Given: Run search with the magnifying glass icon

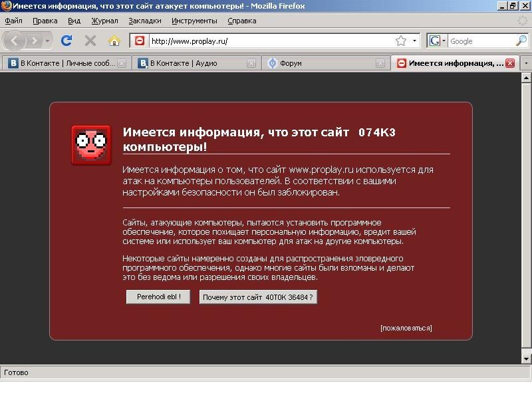Looking at the screenshot, I should point(521,41).
